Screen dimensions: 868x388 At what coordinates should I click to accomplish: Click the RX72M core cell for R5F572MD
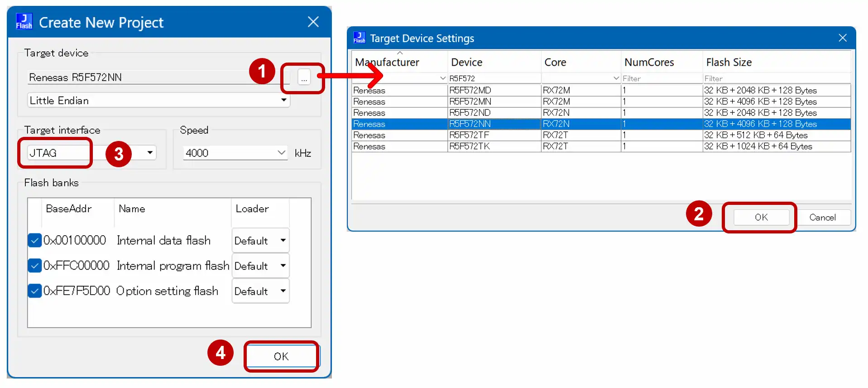point(581,90)
